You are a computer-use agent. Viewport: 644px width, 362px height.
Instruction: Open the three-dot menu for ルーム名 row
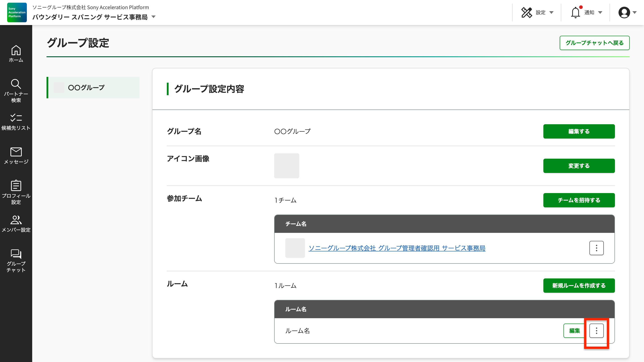coord(596,331)
